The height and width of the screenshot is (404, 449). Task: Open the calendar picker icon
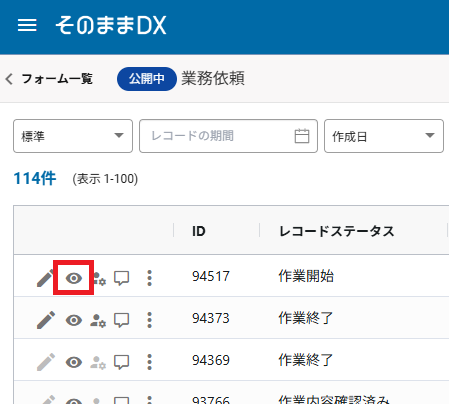pyautogui.click(x=302, y=136)
